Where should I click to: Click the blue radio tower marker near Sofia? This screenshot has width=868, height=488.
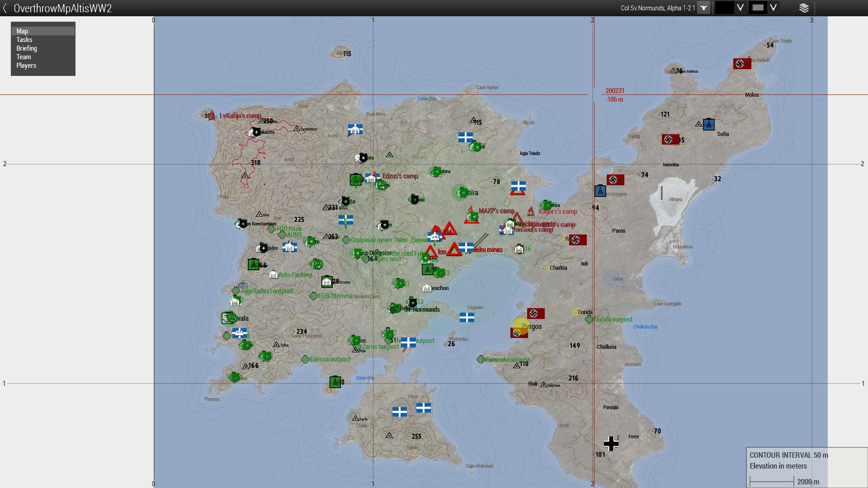(x=708, y=124)
